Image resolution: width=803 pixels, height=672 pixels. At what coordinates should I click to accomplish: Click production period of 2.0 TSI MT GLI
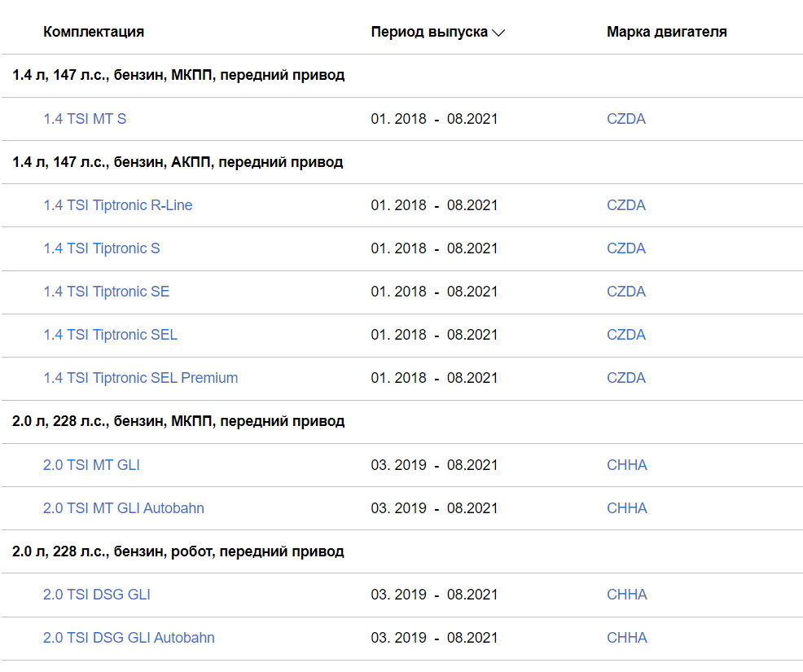pos(434,465)
